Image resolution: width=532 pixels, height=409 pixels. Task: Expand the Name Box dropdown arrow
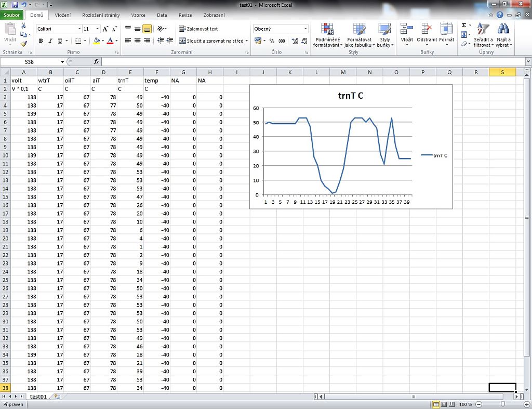63,61
